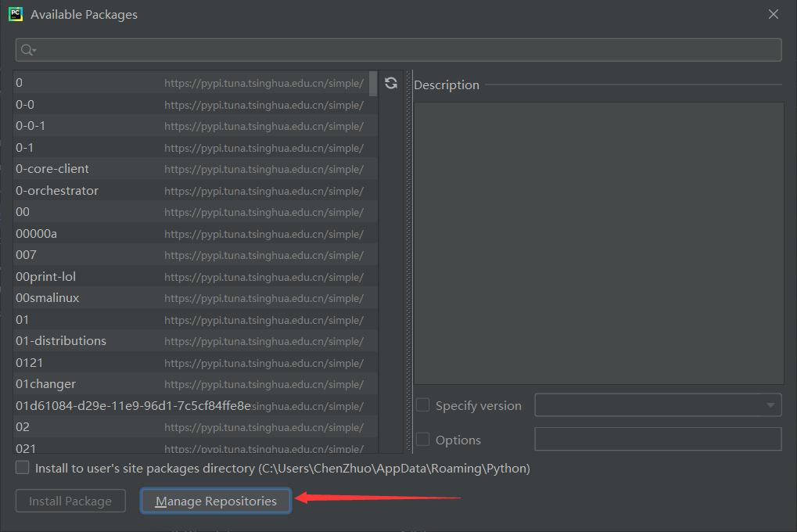Screen dimensions: 797x532
Task: Click the search magnifier icon
Action: tap(27, 50)
